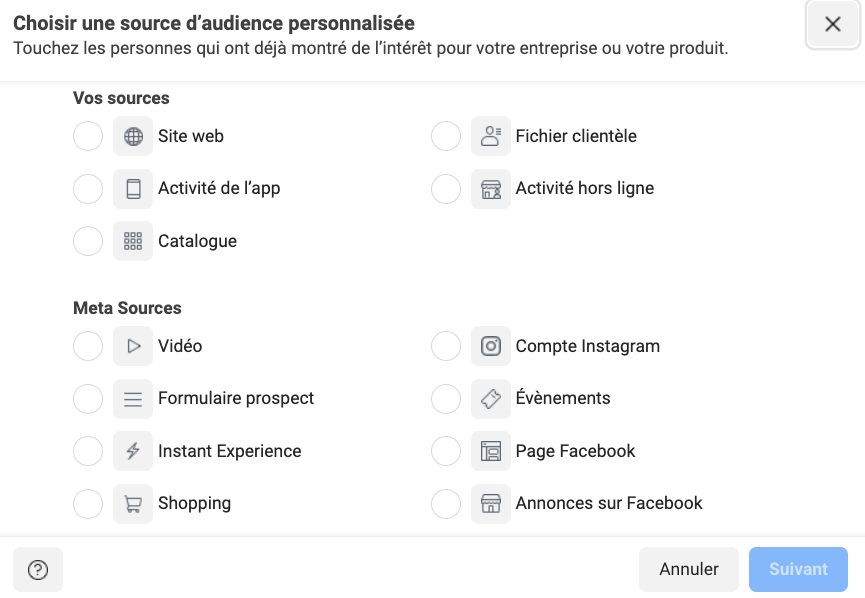Image resolution: width=865 pixels, height=598 pixels.
Task: Click the globe icon for Site web
Action: coord(133,136)
